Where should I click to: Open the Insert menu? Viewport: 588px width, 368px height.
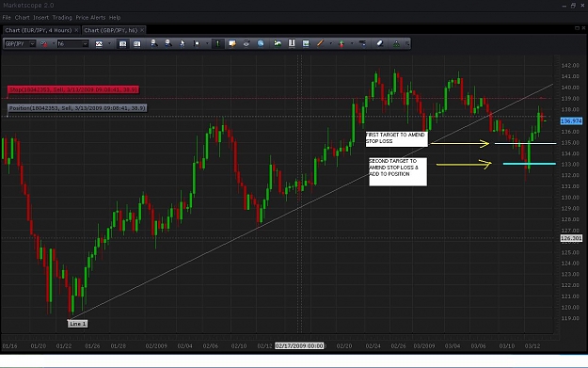point(40,18)
